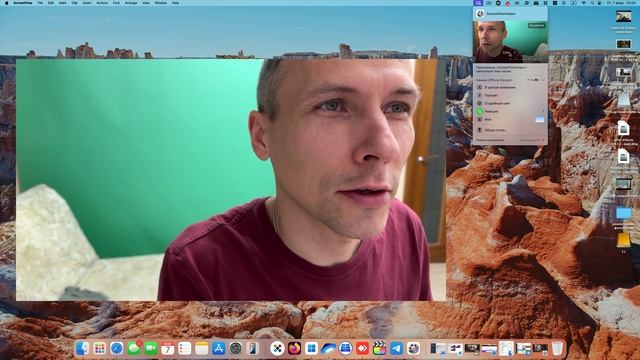Click the small camera preview in video panel
640x360 pixels.
510,42
